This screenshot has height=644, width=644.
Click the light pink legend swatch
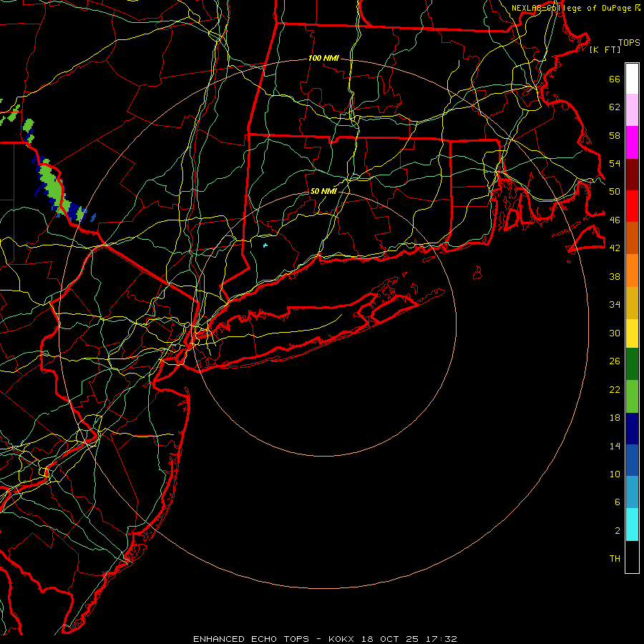click(632, 110)
